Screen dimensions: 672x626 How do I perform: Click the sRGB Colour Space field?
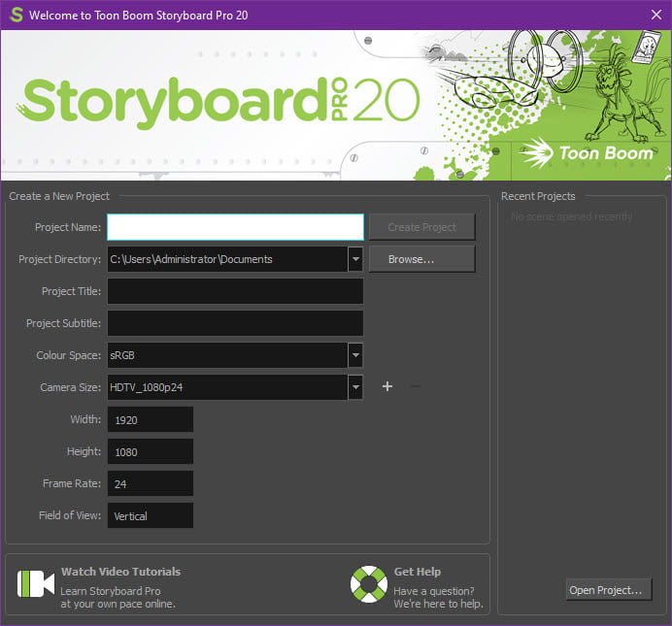tap(227, 355)
